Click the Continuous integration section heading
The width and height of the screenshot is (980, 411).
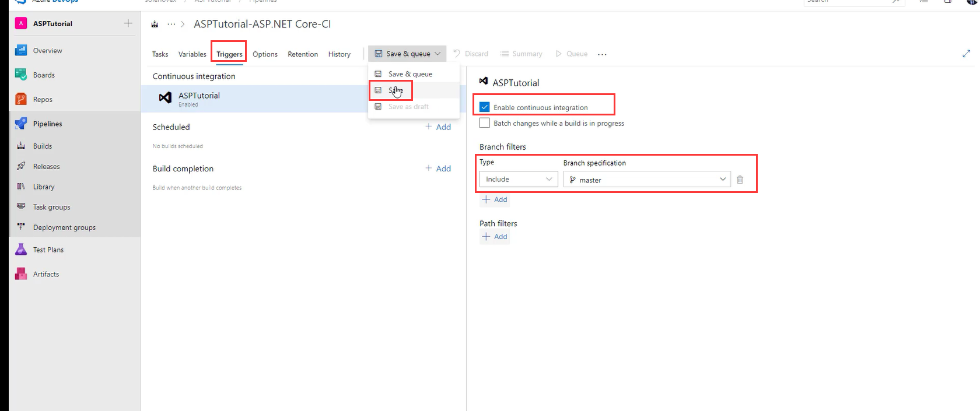click(x=194, y=76)
